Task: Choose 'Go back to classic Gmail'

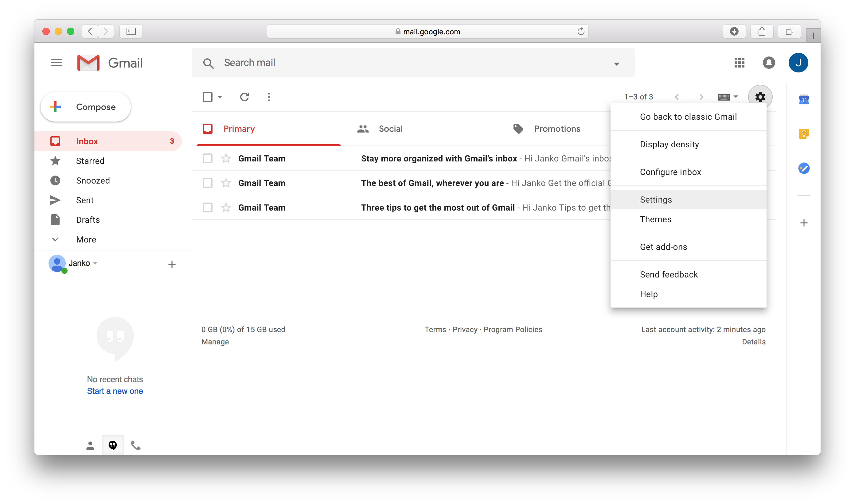Action: [688, 117]
